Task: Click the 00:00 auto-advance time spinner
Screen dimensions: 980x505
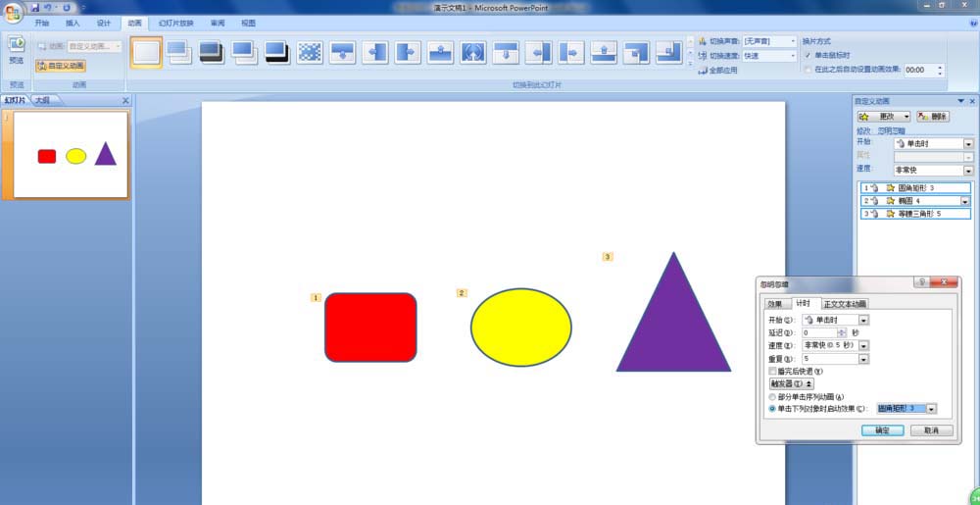Action: (x=940, y=70)
